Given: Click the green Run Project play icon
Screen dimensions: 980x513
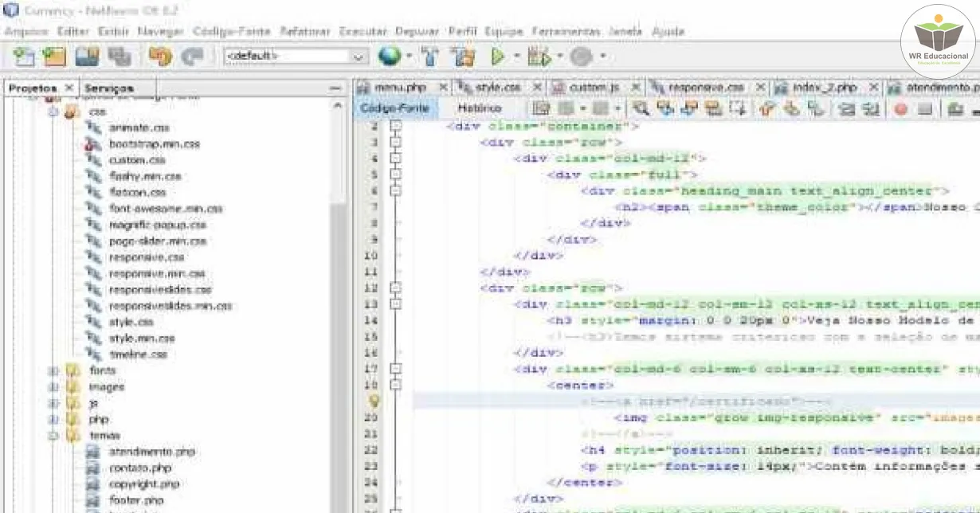Looking at the screenshot, I should pos(498,57).
